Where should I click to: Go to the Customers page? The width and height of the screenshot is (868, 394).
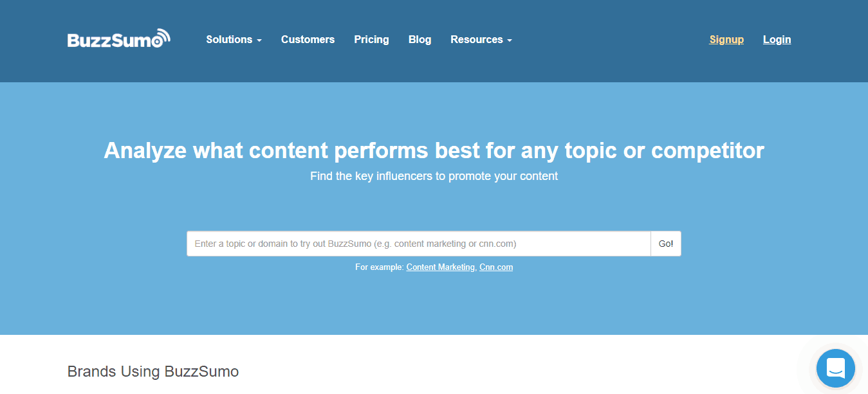tap(308, 40)
